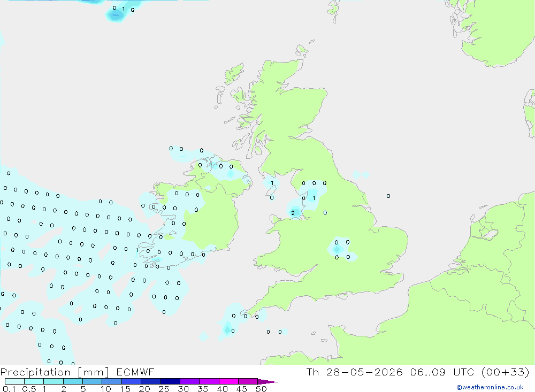This screenshot has width=535, height=392.
Task: Choose the 30–35 mm purple legend swatch
Action: (189, 381)
